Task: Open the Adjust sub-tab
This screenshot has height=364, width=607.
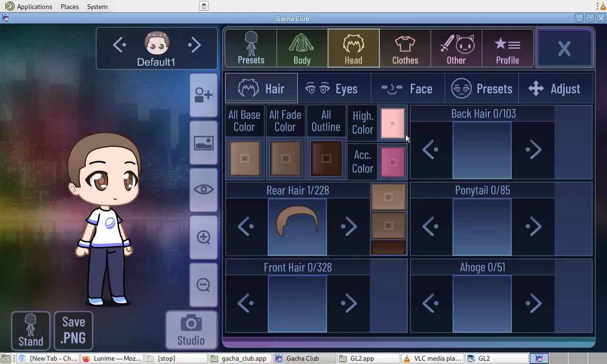Action: click(555, 88)
